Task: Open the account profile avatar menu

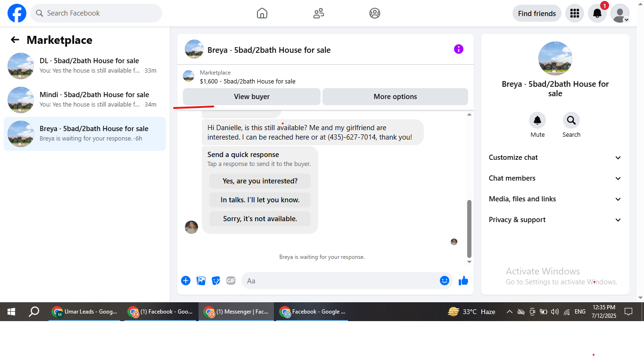Action: (619, 13)
